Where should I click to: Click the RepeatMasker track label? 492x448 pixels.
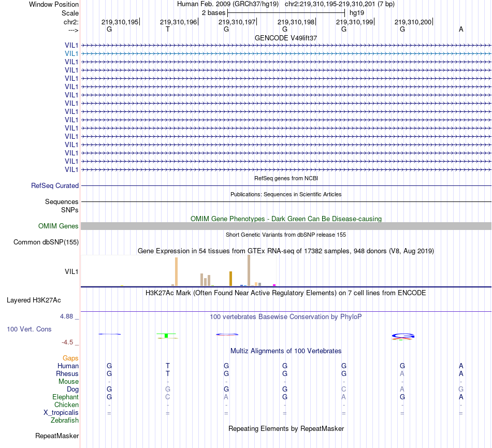pyautogui.click(x=57, y=436)
